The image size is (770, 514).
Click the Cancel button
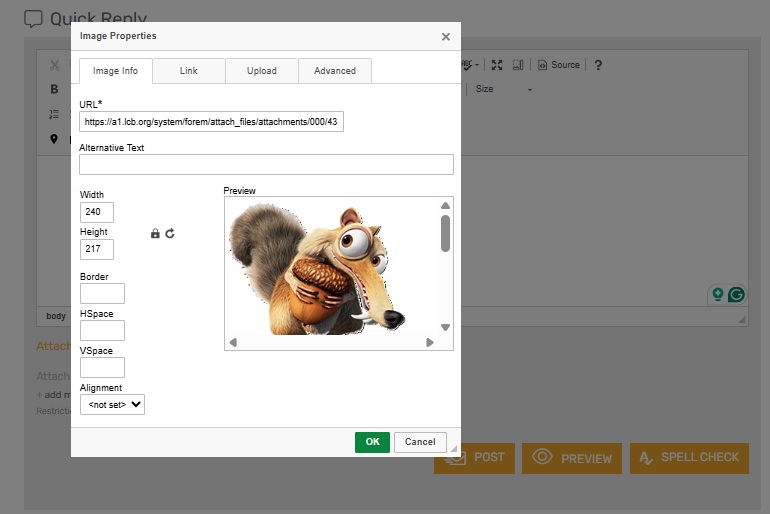[x=420, y=442]
